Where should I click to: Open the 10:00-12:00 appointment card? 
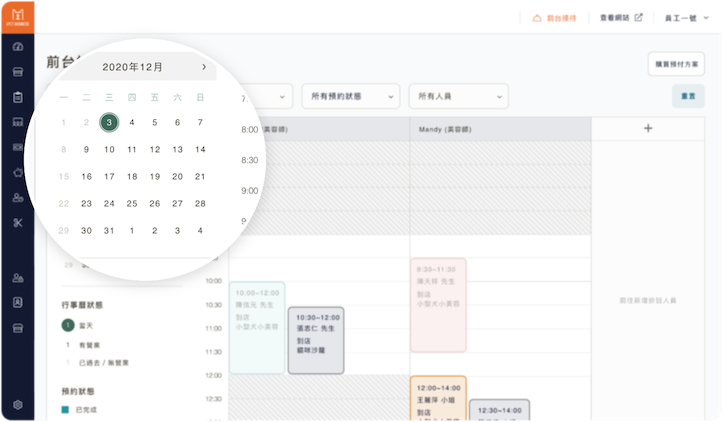point(257,327)
